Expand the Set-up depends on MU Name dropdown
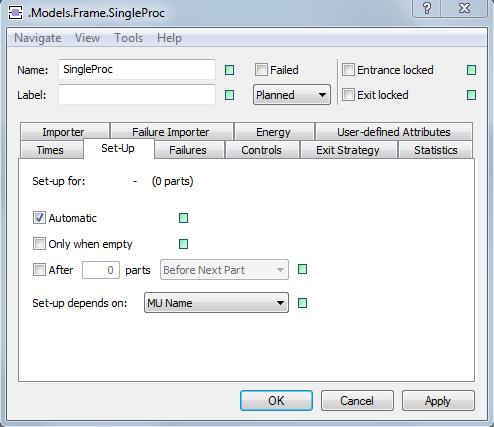The image size is (494, 427). click(x=216, y=303)
